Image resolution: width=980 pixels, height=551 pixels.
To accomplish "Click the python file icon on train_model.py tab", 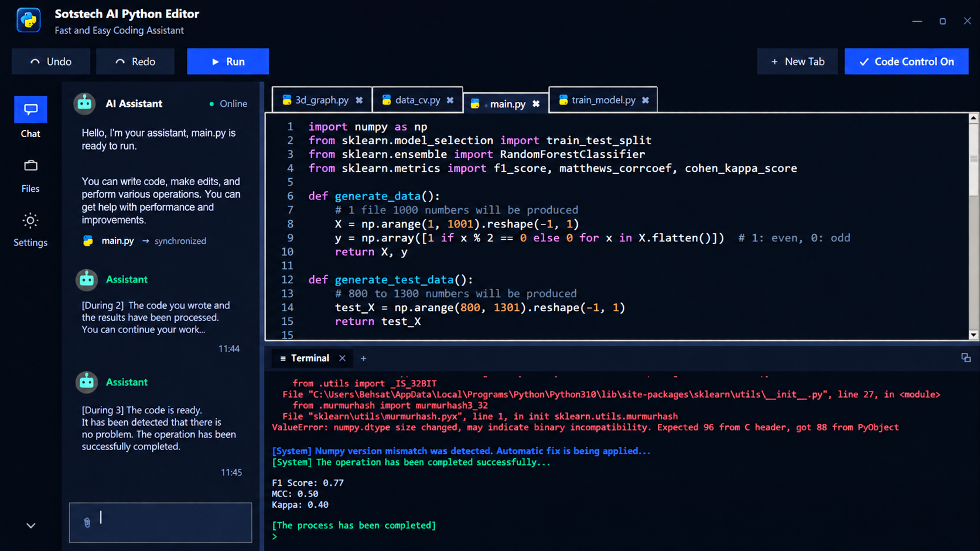I will coord(564,100).
